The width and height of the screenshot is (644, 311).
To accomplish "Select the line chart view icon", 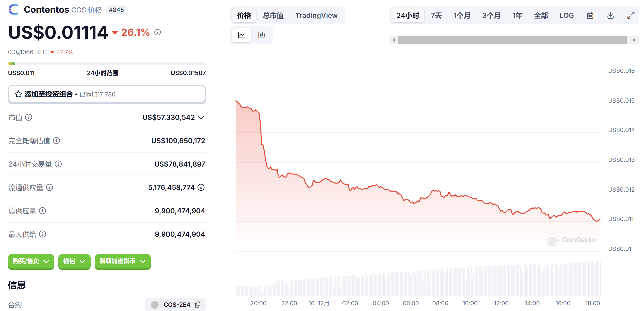I will (241, 35).
